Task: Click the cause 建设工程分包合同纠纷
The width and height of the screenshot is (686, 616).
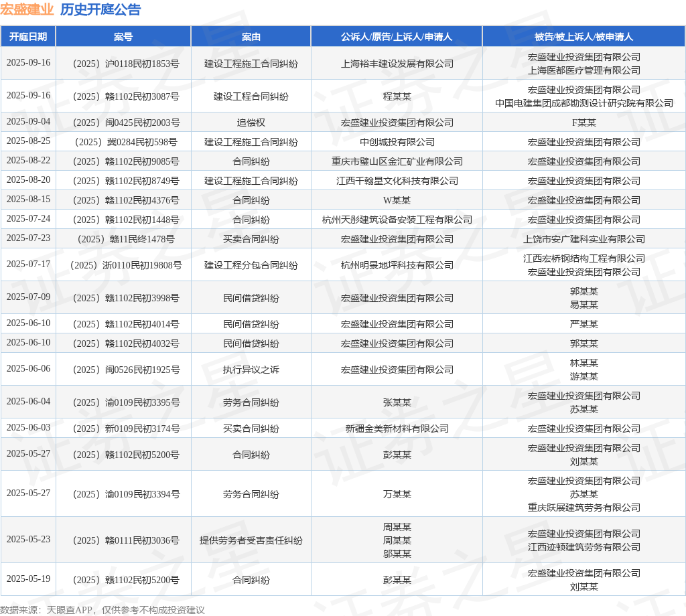Action: [251, 265]
